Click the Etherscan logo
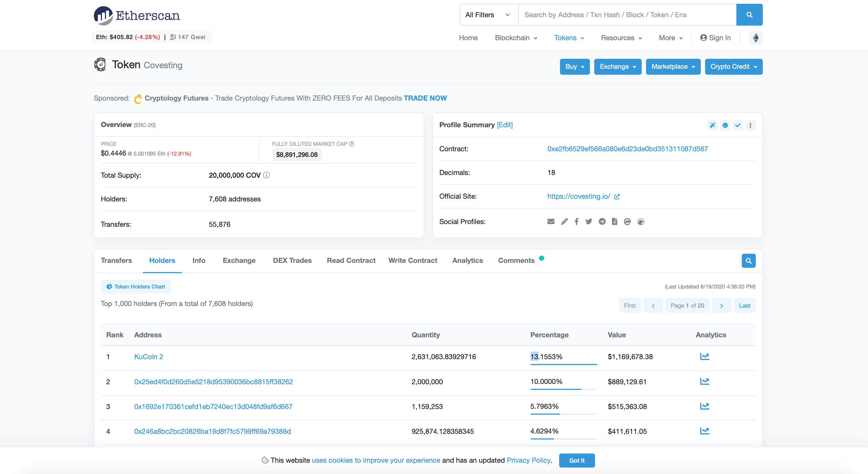Viewport: 868px width, 474px height. click(x=137, y=15)
